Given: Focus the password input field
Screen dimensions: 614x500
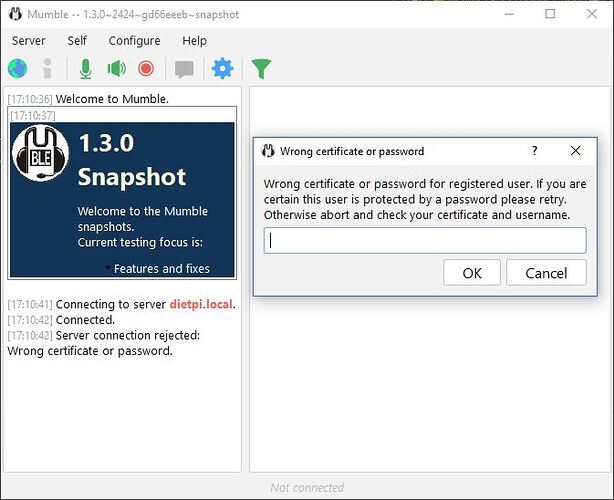Looking at the screenshot, I should (x=425, y=240).
